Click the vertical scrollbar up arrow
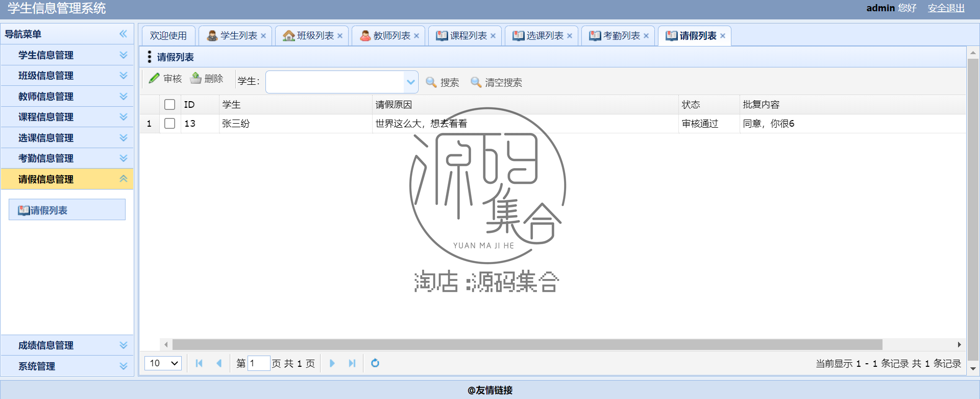This screenshot has height=399, width=980. click(973, 53)
